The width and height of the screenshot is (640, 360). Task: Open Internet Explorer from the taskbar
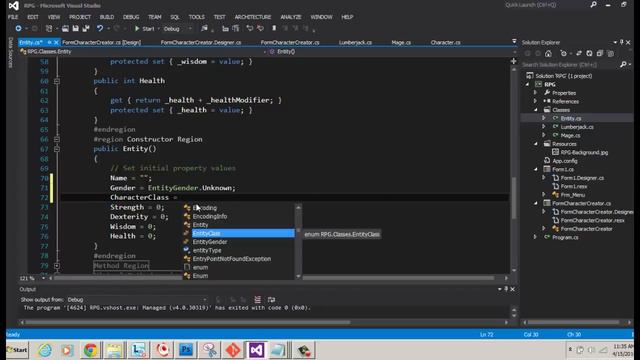[x=45, y=350]
